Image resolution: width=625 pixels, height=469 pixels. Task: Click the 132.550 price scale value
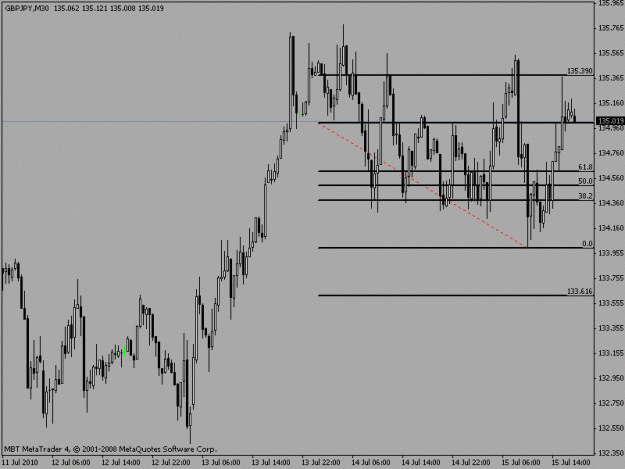(x=611, y=428)
